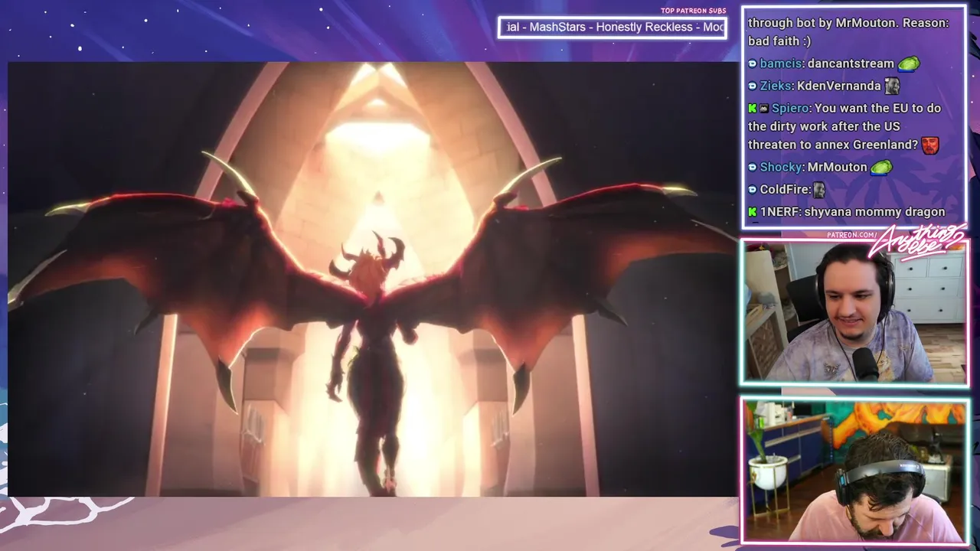The image size is (980, 551).
Task: Open chat user 1NERF
Action: (x=779, y=212)
